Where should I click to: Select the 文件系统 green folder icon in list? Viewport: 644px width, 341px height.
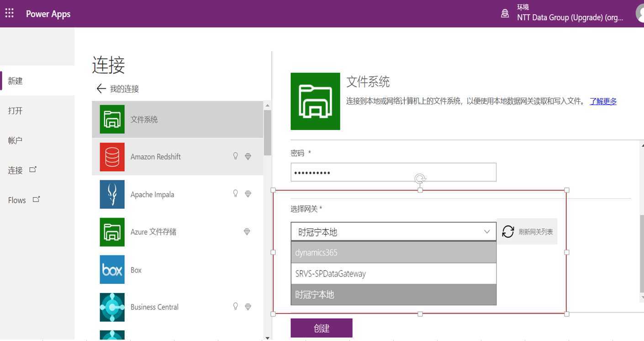click(112, 119)
